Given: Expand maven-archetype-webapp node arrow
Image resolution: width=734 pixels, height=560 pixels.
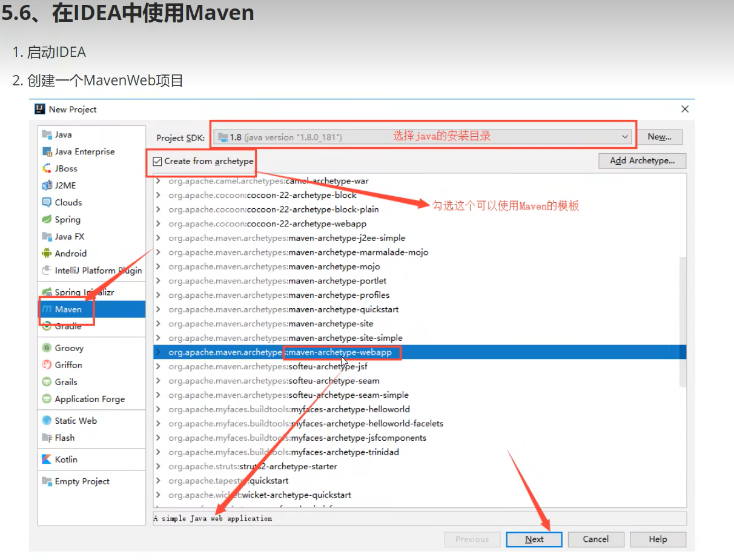Looking at the screenshot, I should click(159, 352).
